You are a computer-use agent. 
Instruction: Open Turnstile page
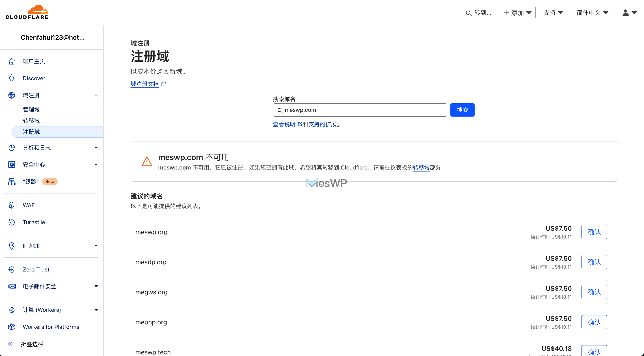click(x=34, y=222)
